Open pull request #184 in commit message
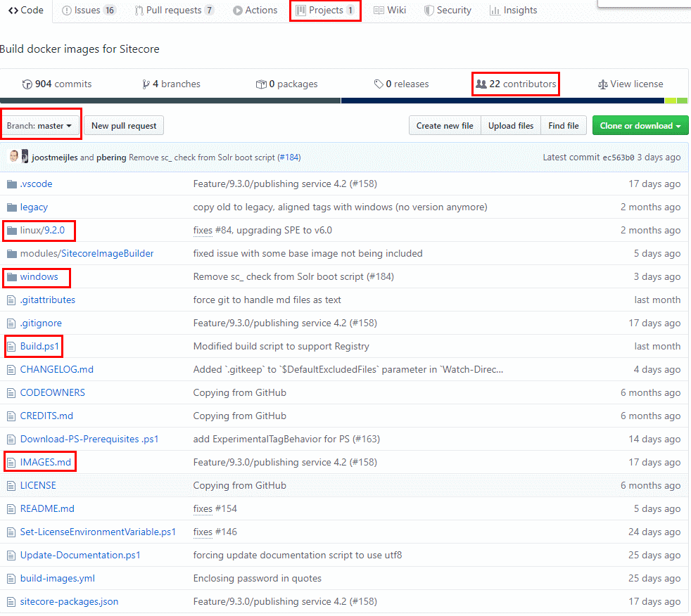691x616 pixels. tap(289, 158)
